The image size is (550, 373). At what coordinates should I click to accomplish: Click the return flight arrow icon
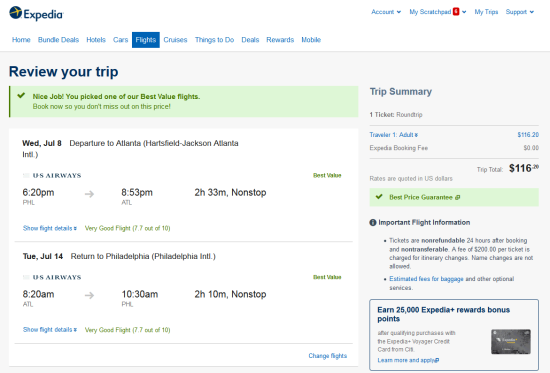pos(89,295)
